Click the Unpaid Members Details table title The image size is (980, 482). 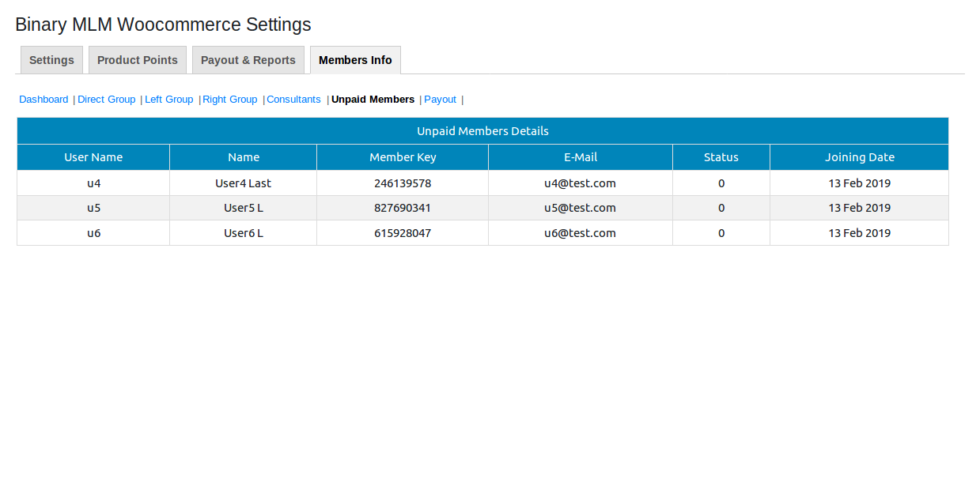pos(482,131)
